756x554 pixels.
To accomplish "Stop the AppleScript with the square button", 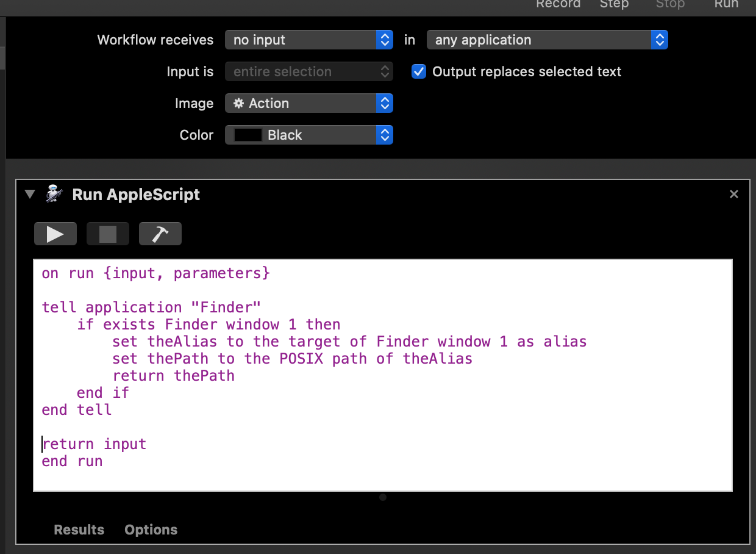I will [x=108, y=234].
